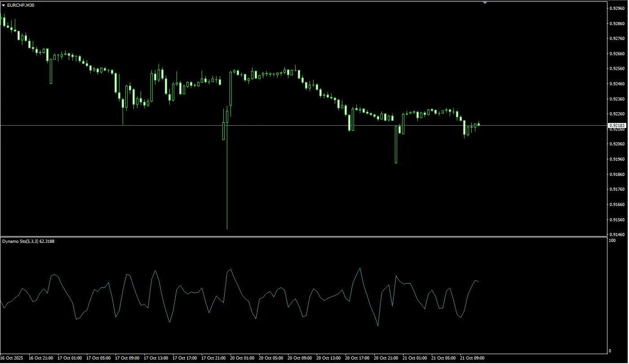Click the 17 Oct 01:00 time label

pyautogui.click(x=69, y=358)
